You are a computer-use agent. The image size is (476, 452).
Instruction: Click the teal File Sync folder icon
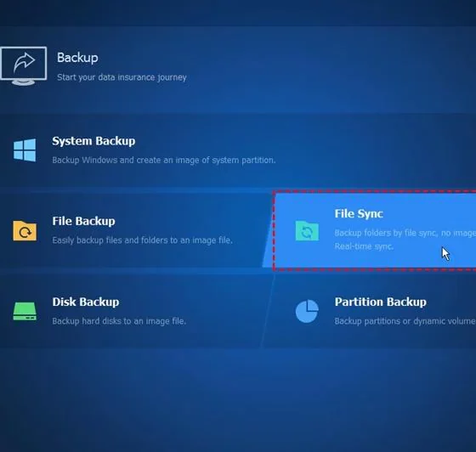pyautogui.click(x=307, y=231)
